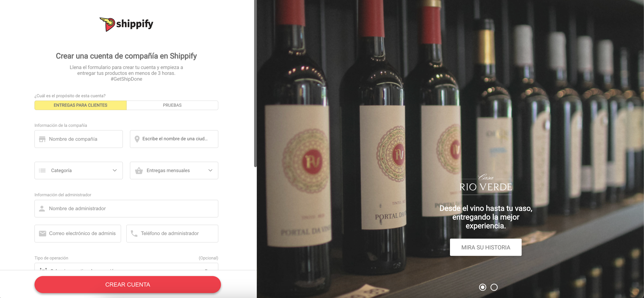Screen dimensions: 644x298
Task: Click the map pin icon in city field
Action: tap(137, 139)
